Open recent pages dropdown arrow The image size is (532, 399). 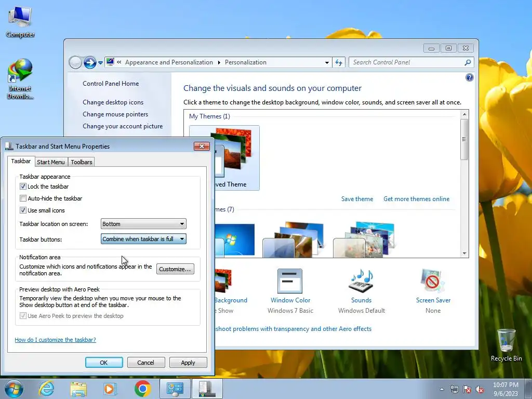point(100,63)
